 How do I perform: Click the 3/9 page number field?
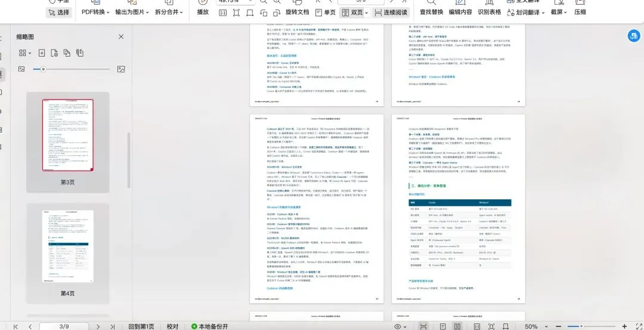click(x=64, y=326)
